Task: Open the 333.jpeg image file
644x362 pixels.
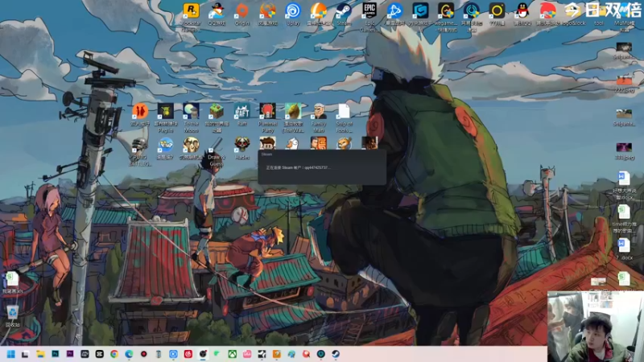Action: [x=624, y=147]
